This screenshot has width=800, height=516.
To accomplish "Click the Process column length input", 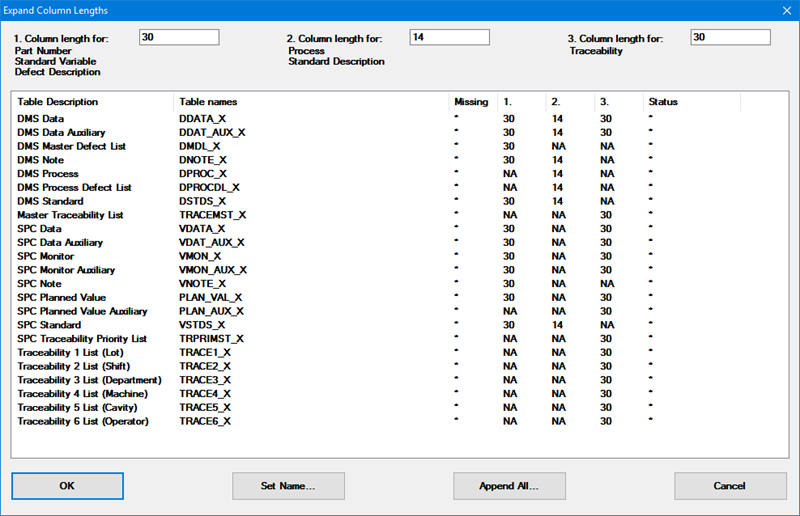I will [449, 37].
